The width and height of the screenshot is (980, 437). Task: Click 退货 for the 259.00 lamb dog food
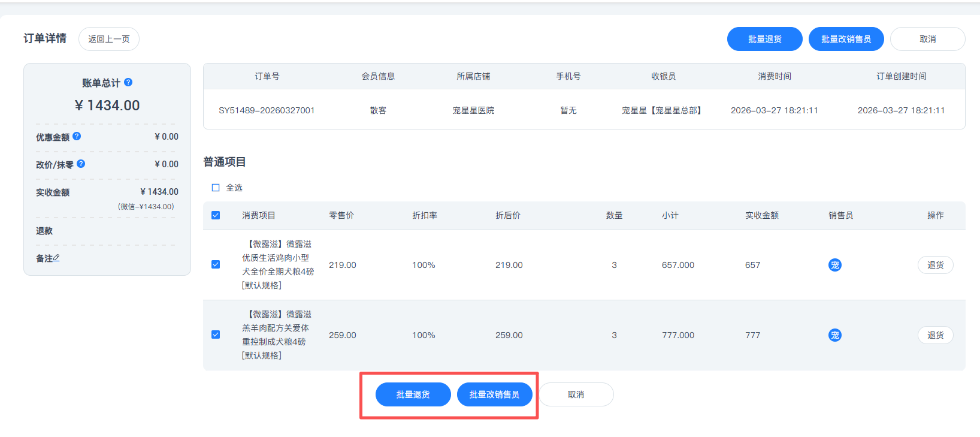935,335
